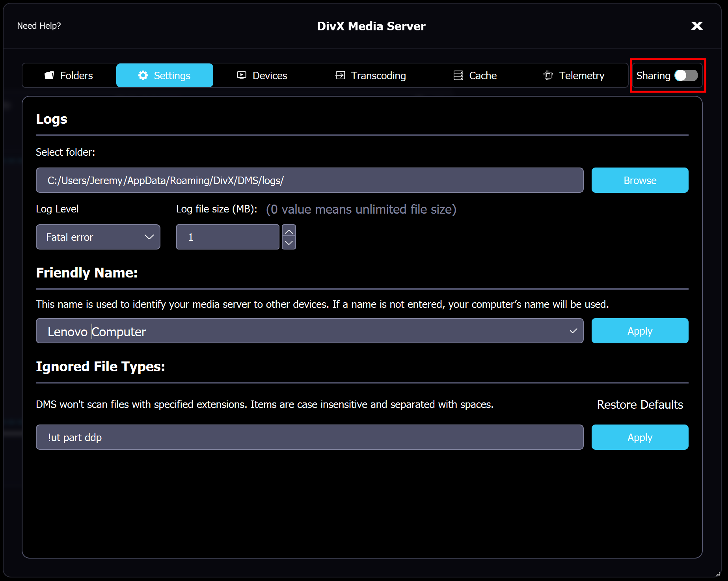
Task: Apply the Friendly Name change
Action: pos(640,331)
